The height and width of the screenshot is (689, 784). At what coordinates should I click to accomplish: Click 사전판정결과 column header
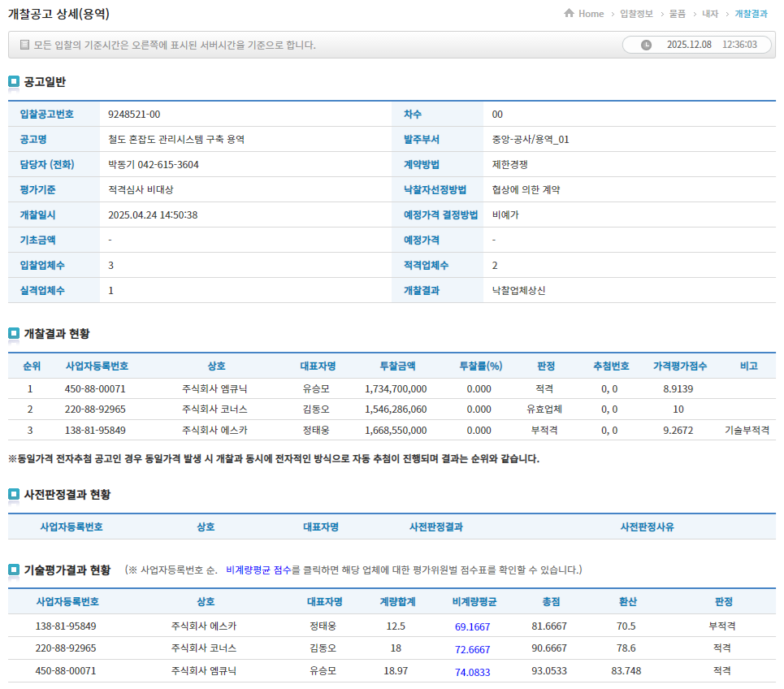click(x=436, y=526)
